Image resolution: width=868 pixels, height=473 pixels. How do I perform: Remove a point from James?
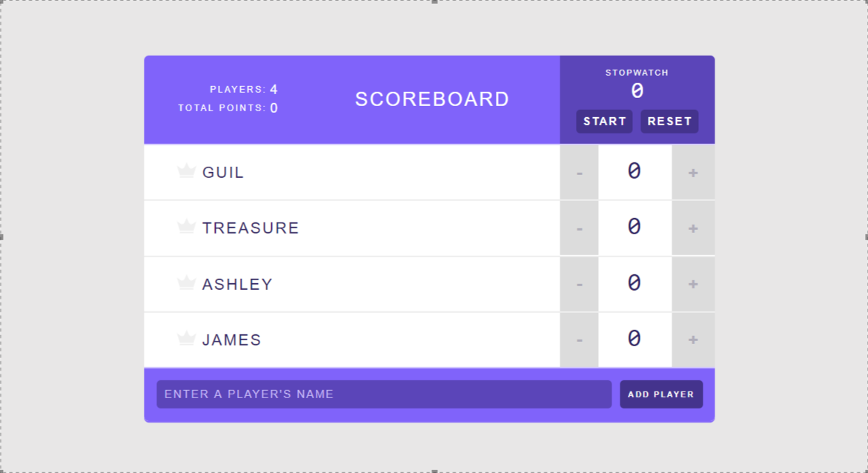coord(579,340)
